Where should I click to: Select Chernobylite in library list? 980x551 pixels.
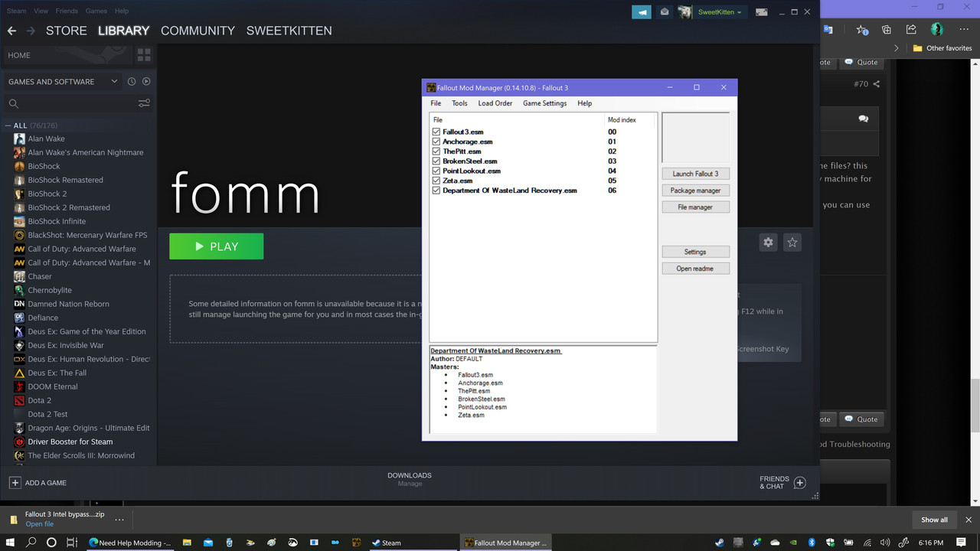[x=50, y=290]
